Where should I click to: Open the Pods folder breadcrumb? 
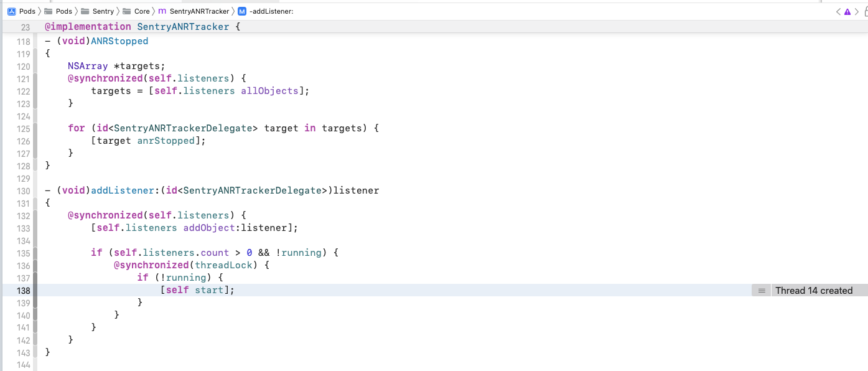point(58,11)
